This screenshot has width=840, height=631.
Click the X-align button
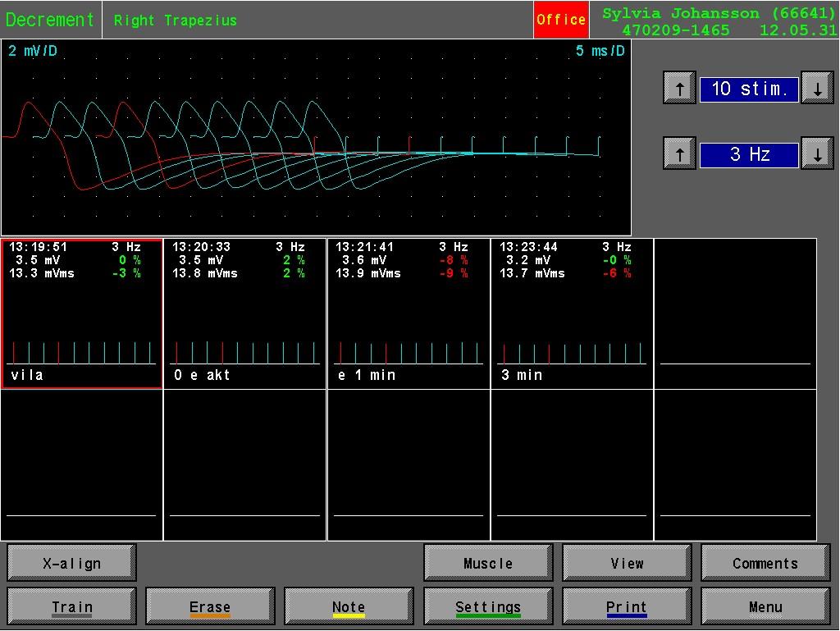[72, 563]
